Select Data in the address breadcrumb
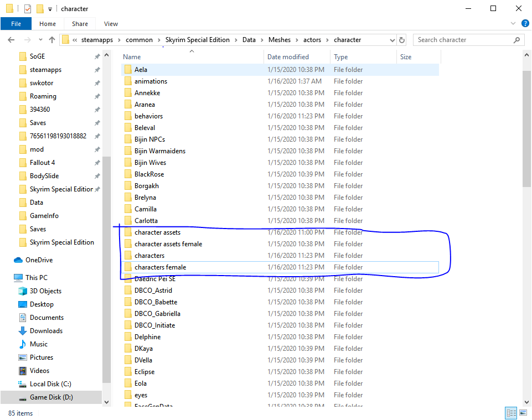The width and height of the screenshot is (532, 420). pyautogui.click(x=249, y=40)
